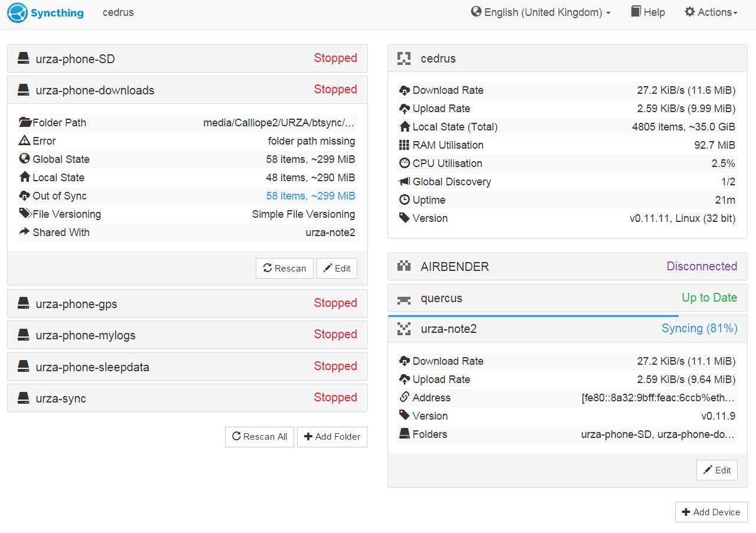This screenshot has height=533, width=756.
Task: Click the Syncthing logo icon
Action: coord(18,12)
